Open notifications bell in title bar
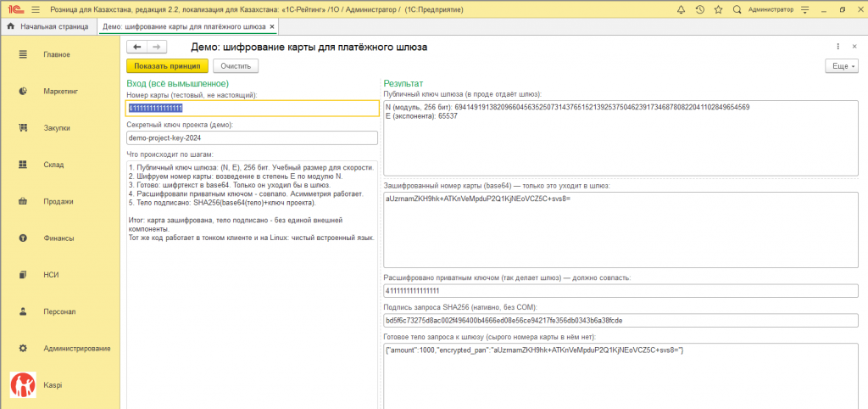 click(681, 9)
